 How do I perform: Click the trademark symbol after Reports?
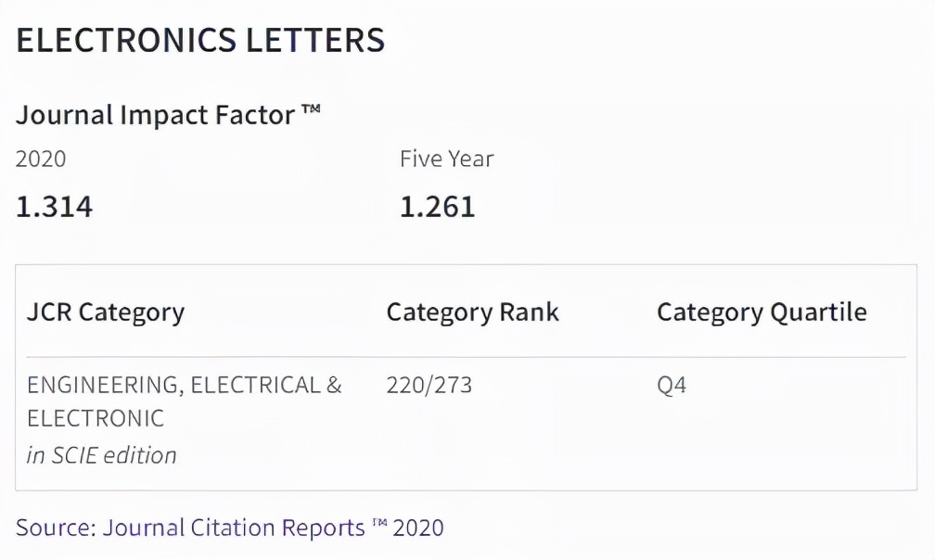point(378,524)
